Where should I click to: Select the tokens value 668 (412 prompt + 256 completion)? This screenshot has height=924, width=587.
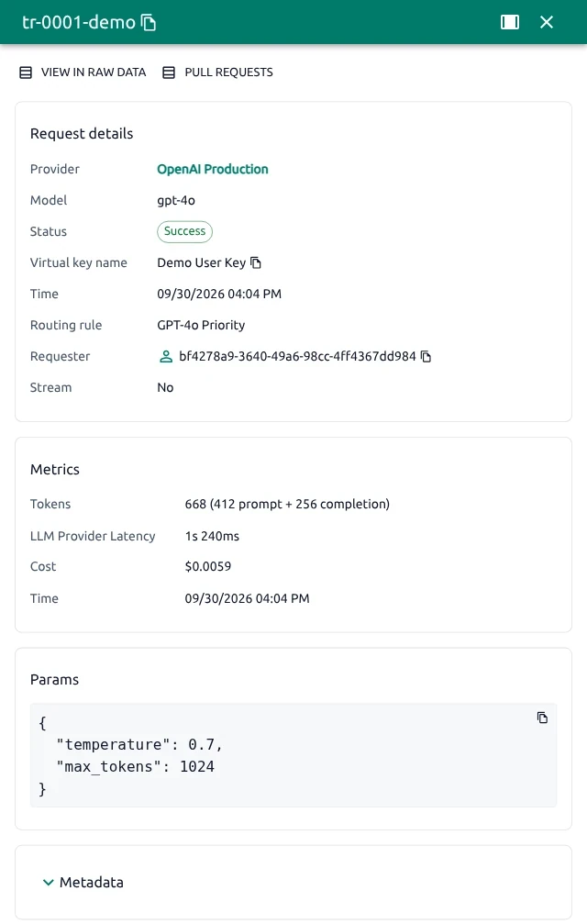[x=287, y=505]
